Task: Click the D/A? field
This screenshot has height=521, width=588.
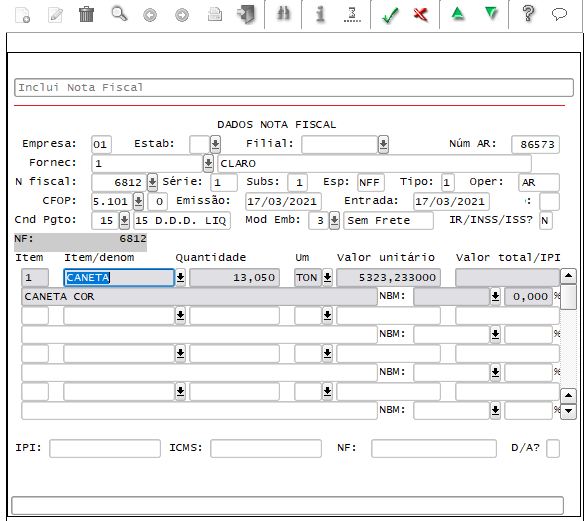Action: (553, 449)
